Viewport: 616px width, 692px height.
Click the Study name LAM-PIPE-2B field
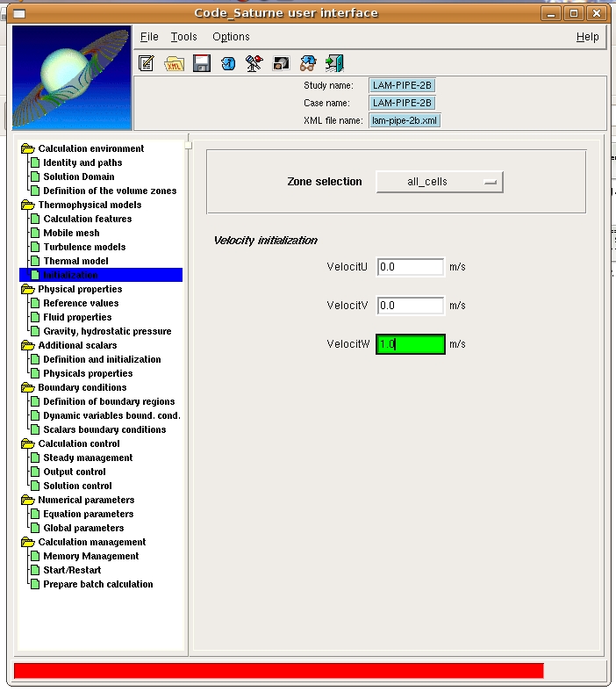click(x=402, y=85)
